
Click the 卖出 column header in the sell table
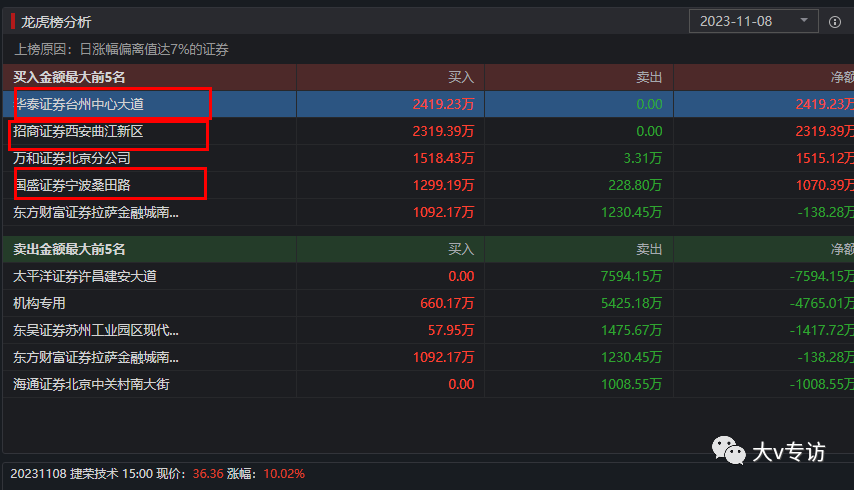(x=648, y=250)
